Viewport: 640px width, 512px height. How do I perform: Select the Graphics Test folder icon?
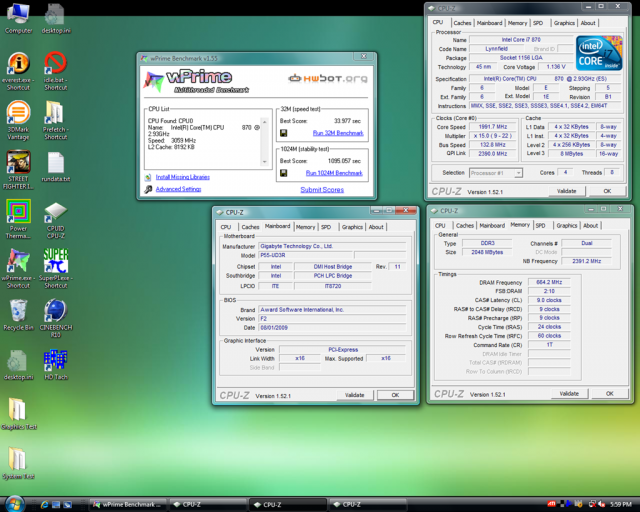pyautogui.click(x=19, y=414)
